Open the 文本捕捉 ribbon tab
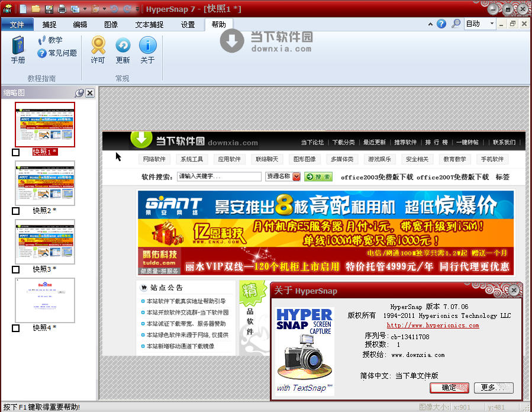532x412 pixels. 149,24
